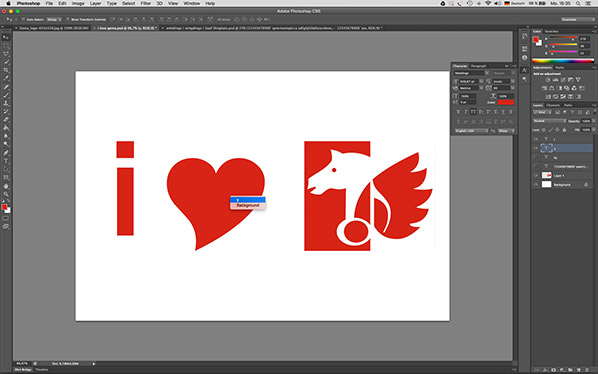Select the Pen tool

pos(6,153)
